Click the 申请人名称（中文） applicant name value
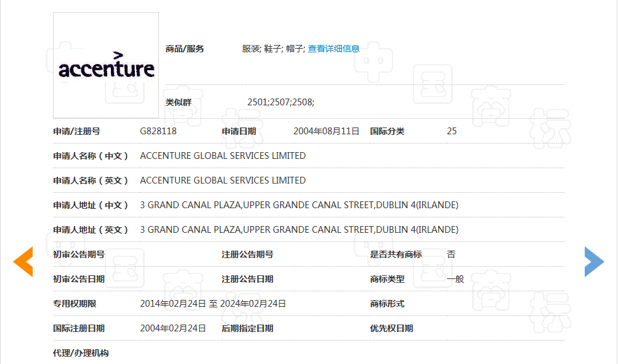The width and height of the screenshot is (618, 364). click(222, 156)
